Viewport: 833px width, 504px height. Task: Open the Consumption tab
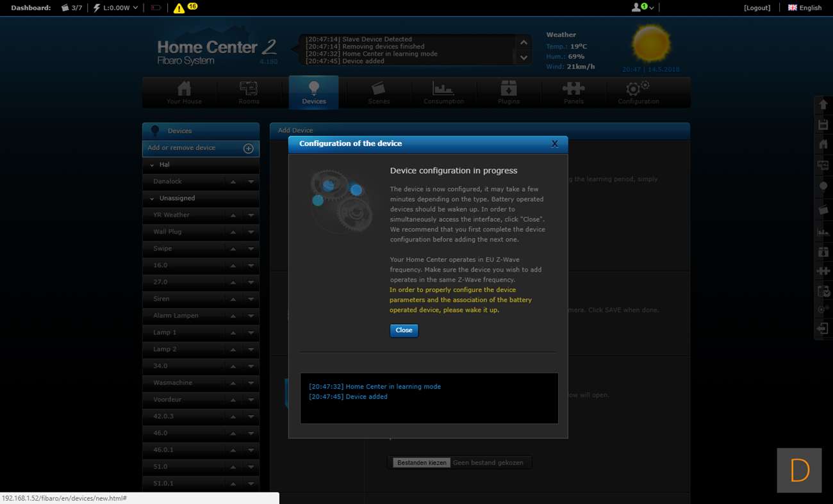pyautogui.click(x=443, y=93)
